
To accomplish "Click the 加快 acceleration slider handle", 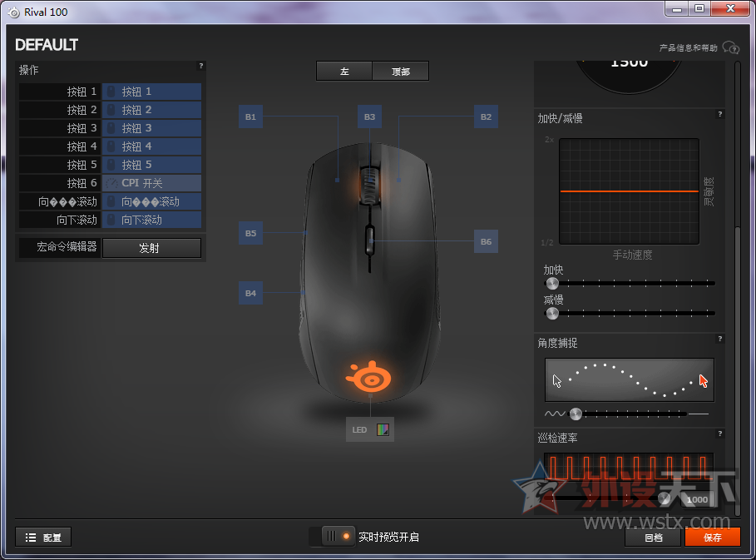I will [552, 284].
